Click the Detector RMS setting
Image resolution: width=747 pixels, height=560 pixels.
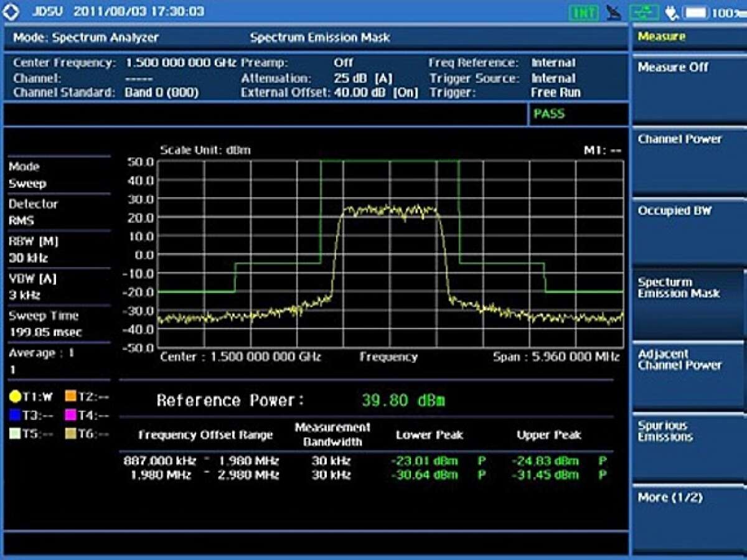[x=59, y=212]
